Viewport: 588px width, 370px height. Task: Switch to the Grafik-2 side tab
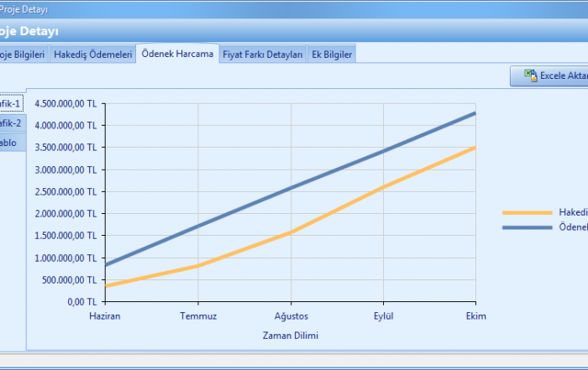[x=11, y=122]
